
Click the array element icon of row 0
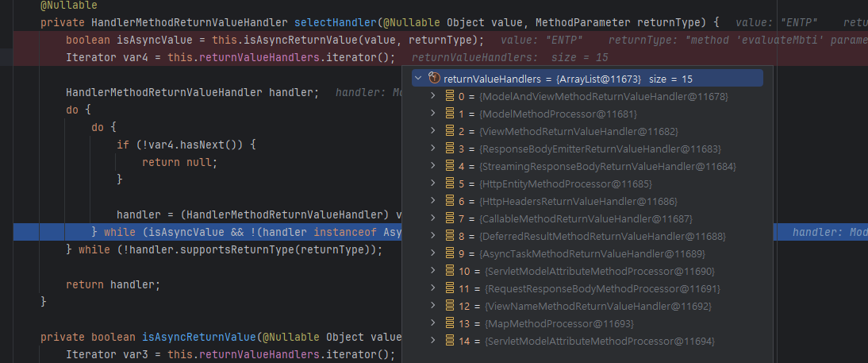click(x=450, y=96)
